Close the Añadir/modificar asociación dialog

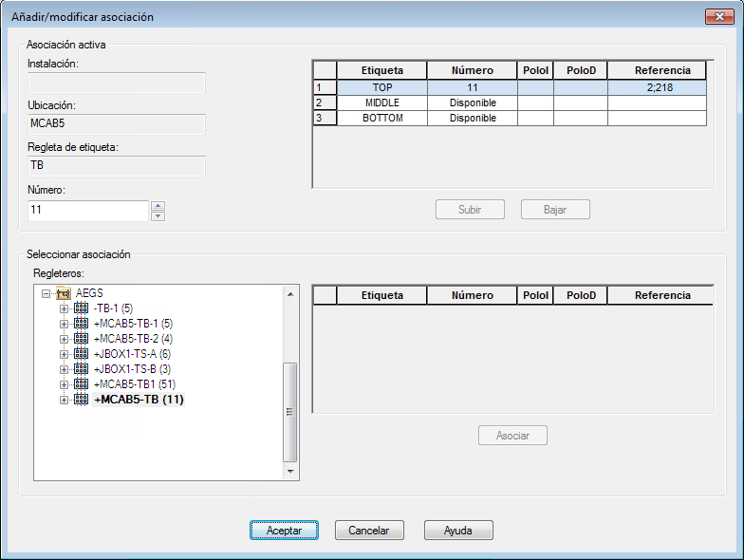[719, 17]
